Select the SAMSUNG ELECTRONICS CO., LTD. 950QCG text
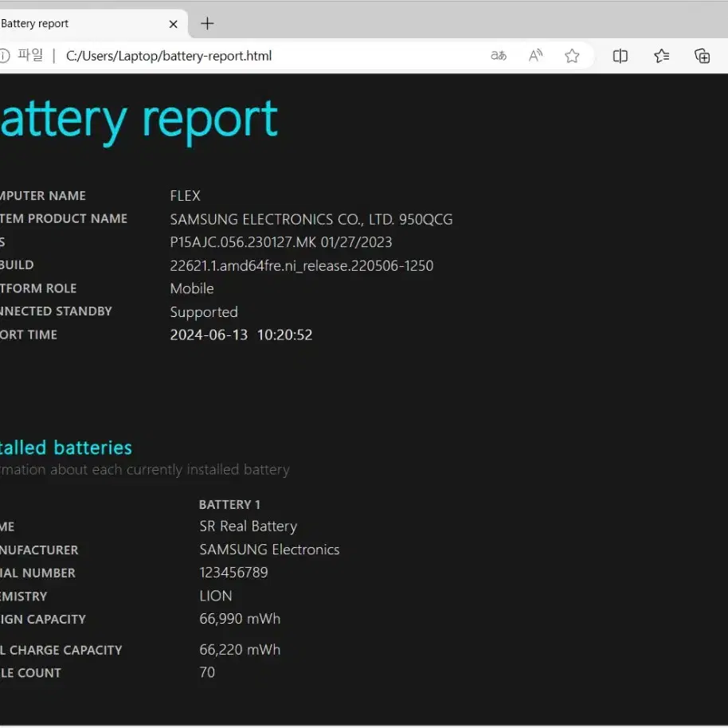Viewport: 728px width, 728px height. click(311, 219)
